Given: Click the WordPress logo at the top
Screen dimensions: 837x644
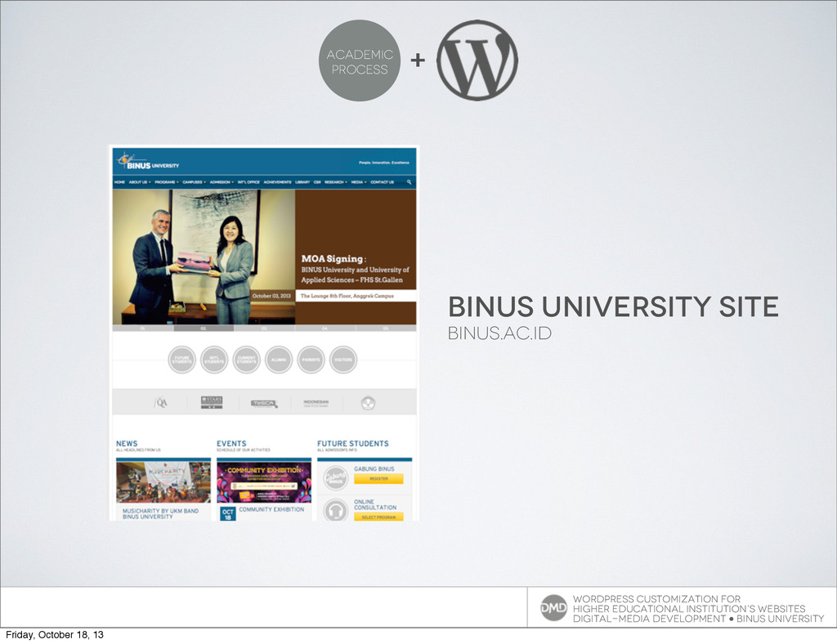Looking at the screenshot, I should tap(477, 60).
